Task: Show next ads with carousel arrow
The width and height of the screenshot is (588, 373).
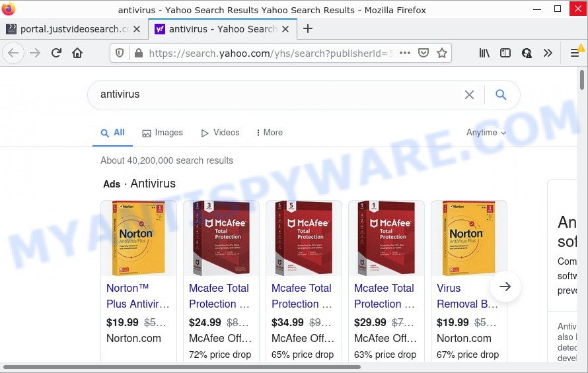Action: tap(505, 287)
